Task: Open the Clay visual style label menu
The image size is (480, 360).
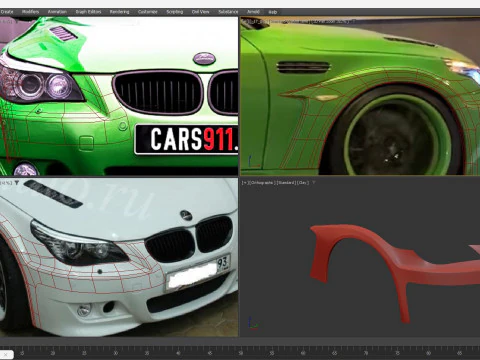Action: (x=303, y=183)
